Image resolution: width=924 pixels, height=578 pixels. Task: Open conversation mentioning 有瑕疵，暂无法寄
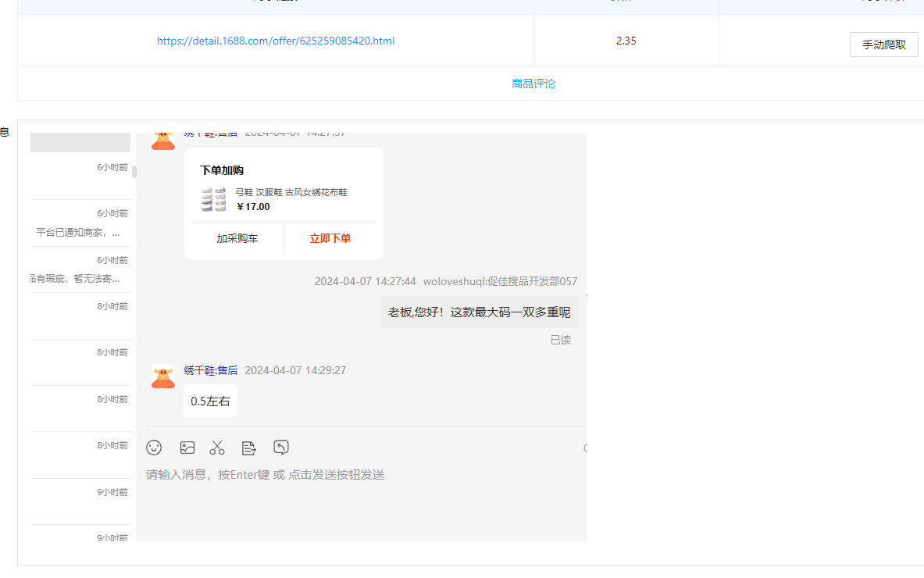80,269
